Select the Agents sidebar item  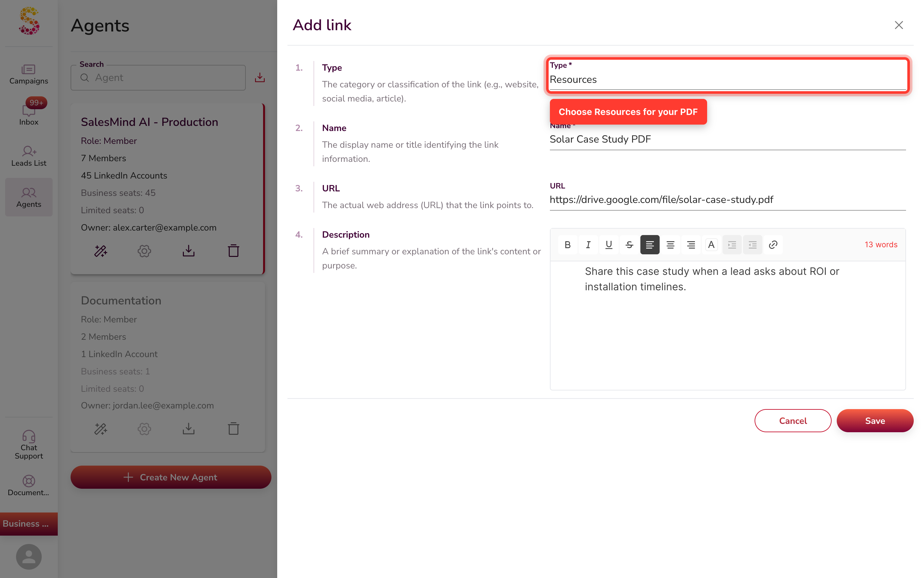coord(29,197)
